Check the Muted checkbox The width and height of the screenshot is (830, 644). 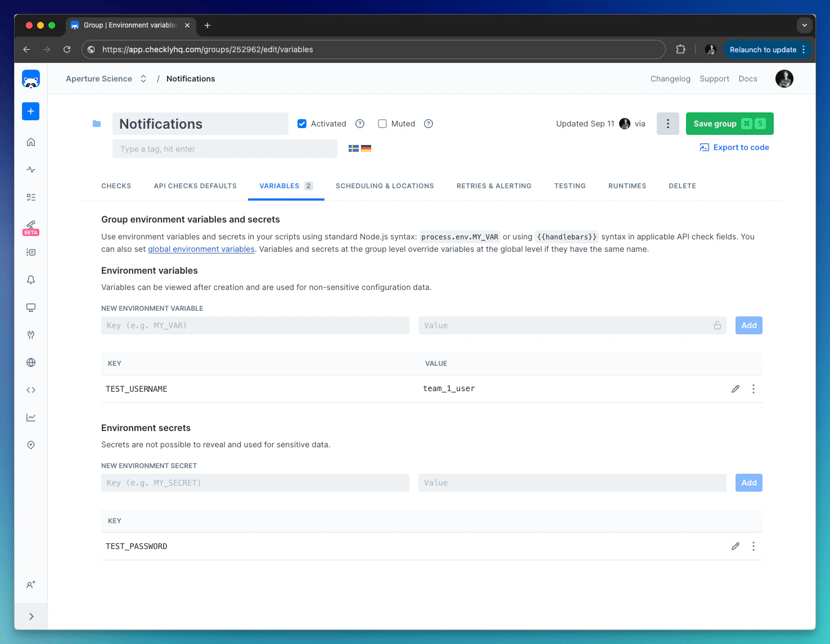(382, 124)
